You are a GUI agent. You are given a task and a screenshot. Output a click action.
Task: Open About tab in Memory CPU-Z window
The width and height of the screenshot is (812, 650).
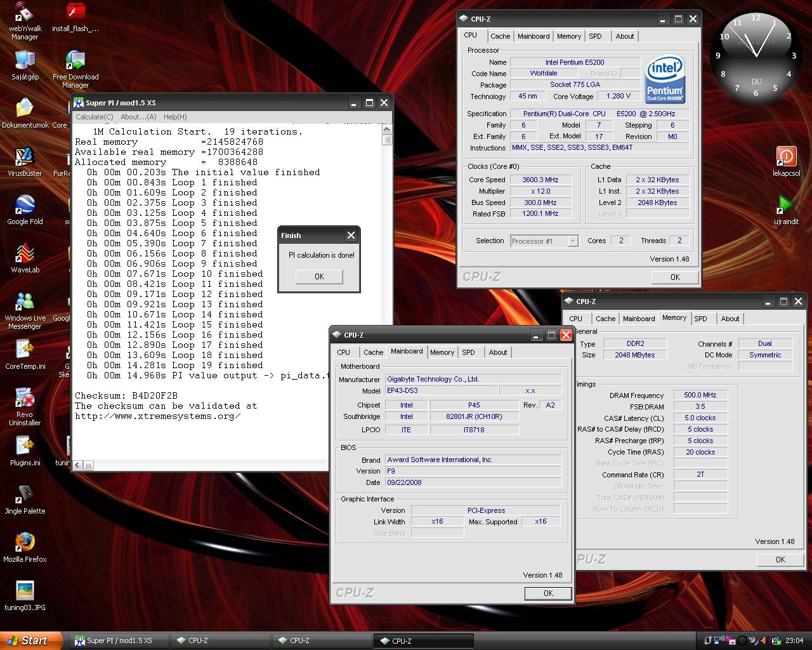coord(730,319)
